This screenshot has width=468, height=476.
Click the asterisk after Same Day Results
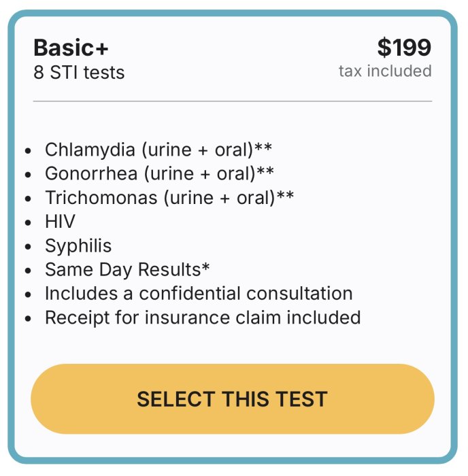click(206, 267)
